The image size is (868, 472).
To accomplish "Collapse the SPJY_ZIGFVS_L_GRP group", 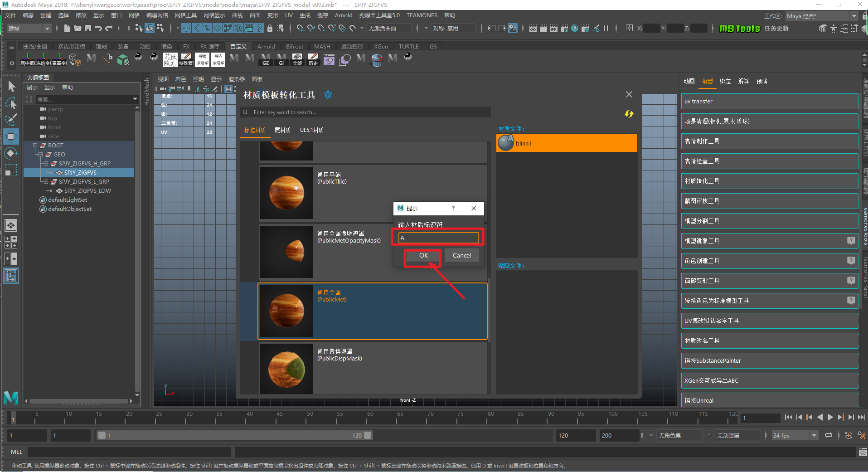I will [x=46, y=182].
